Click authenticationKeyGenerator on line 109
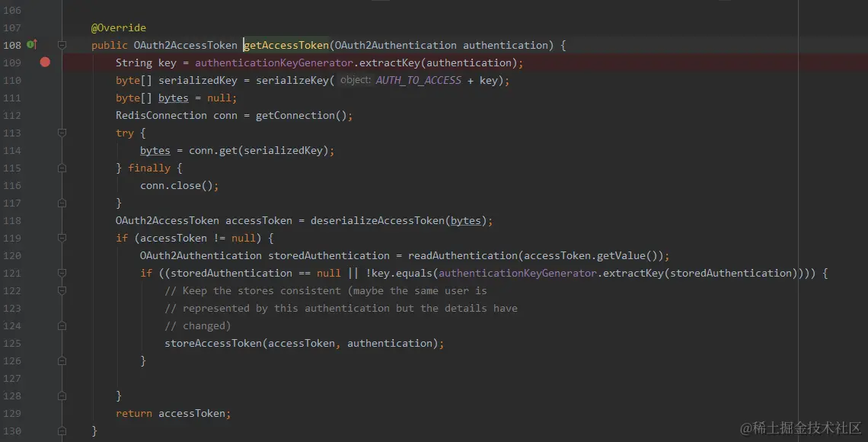Viewport: 868px width, 442px height. (274, 62)
